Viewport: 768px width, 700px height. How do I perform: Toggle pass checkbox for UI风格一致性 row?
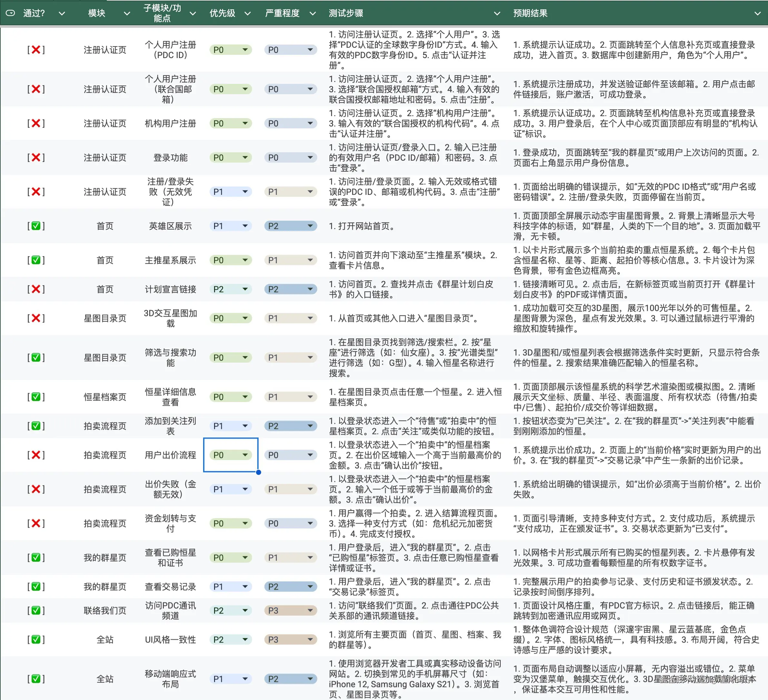(36, 639)
